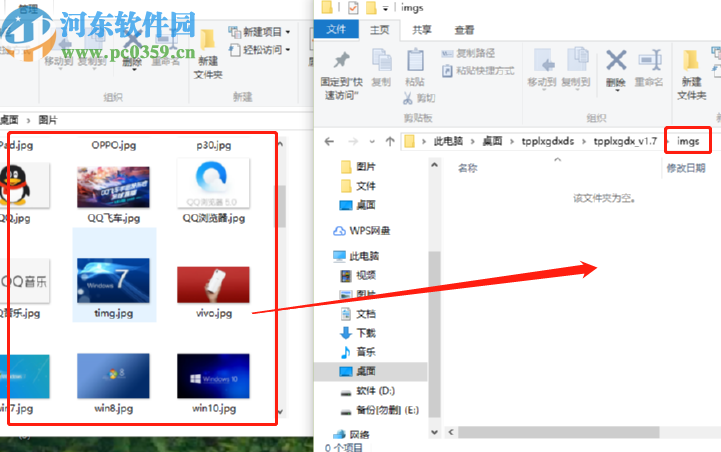The image size is (721, 452).
Task: Click navigation pane scroll up arrow
Action: (x=435, y=165)
